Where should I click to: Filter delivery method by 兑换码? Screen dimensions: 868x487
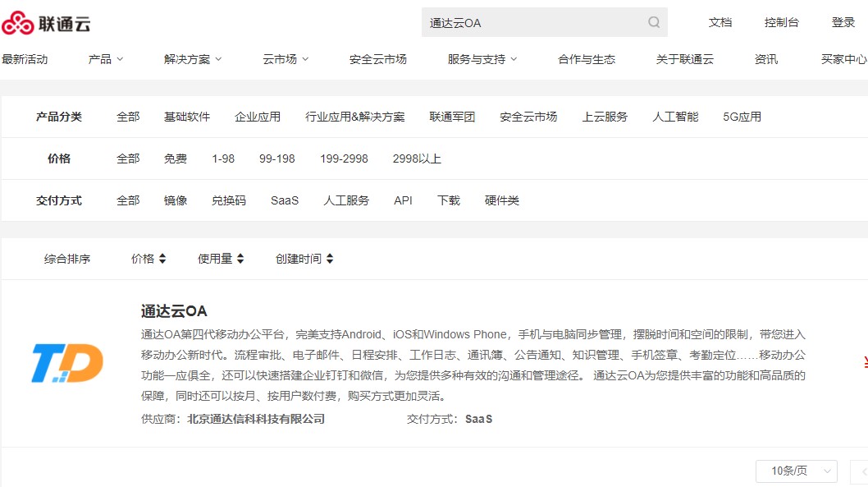pyautogui.click(x=229, y=200)
